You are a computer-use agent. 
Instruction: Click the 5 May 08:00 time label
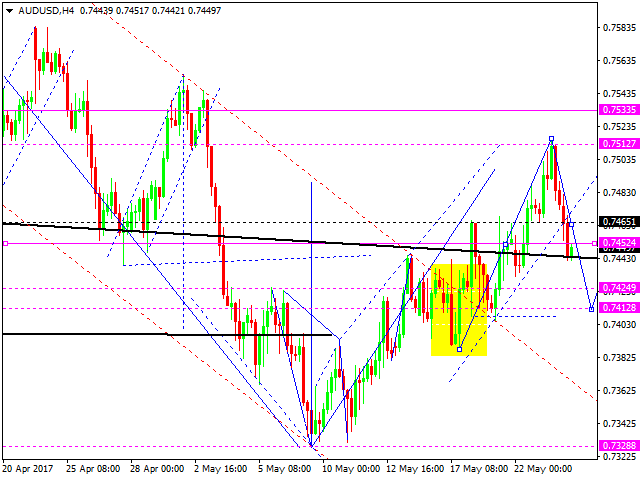tap(284, 469)
